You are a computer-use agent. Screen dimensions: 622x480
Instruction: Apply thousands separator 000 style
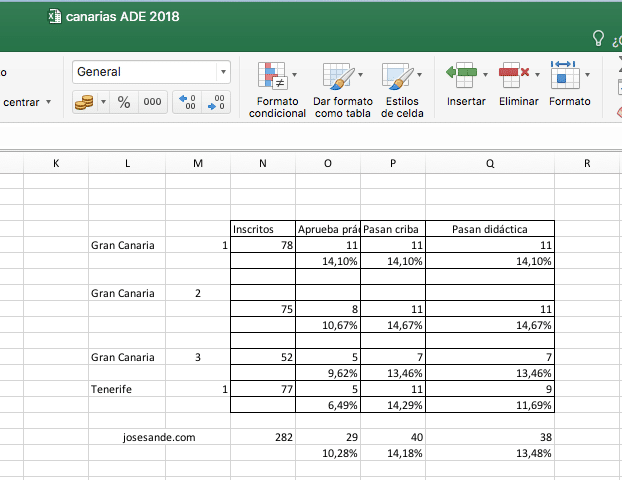[152, 102]
